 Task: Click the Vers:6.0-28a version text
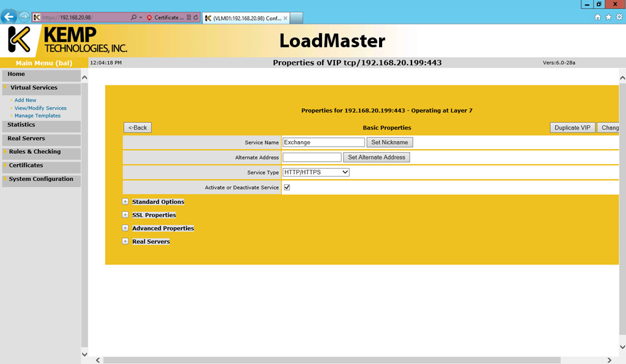tap(559, 62)
